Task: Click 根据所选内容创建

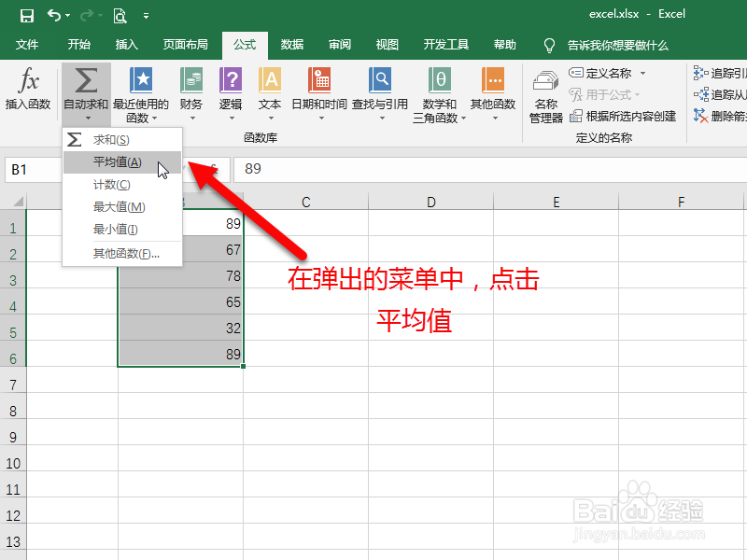Action: tap(623, 116)
